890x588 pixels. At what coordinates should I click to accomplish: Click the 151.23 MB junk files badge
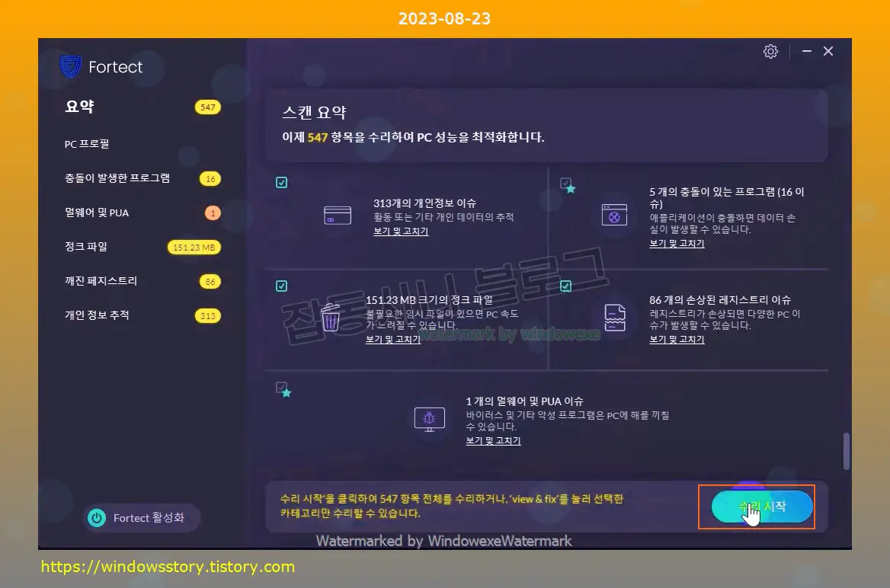[x=194, y=248]
